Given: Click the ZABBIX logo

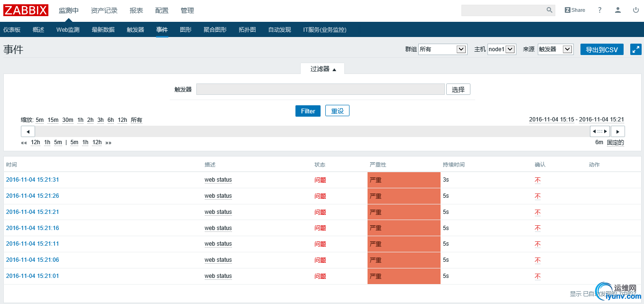Looking at the screenshot, I should click(26, 10).
